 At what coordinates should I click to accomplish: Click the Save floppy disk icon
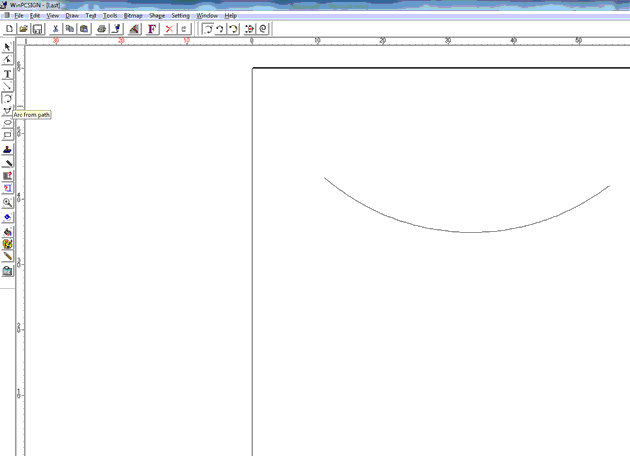37,29
